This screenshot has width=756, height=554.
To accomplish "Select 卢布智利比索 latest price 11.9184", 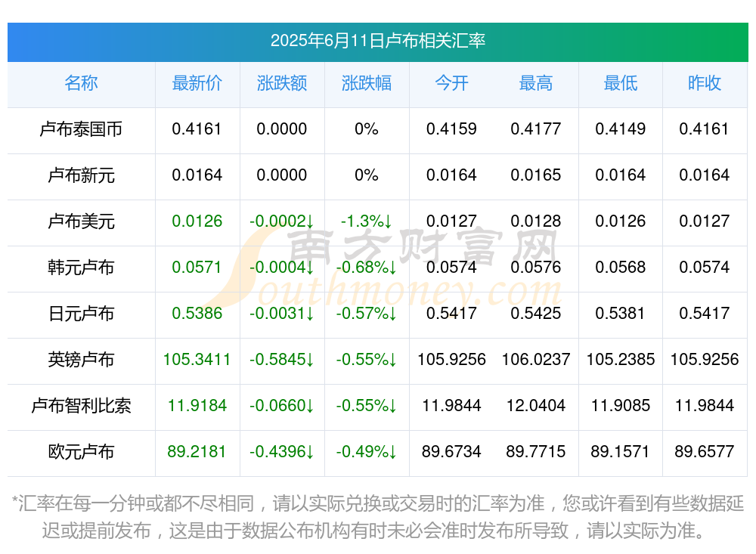I will click(x=197, y=405).
